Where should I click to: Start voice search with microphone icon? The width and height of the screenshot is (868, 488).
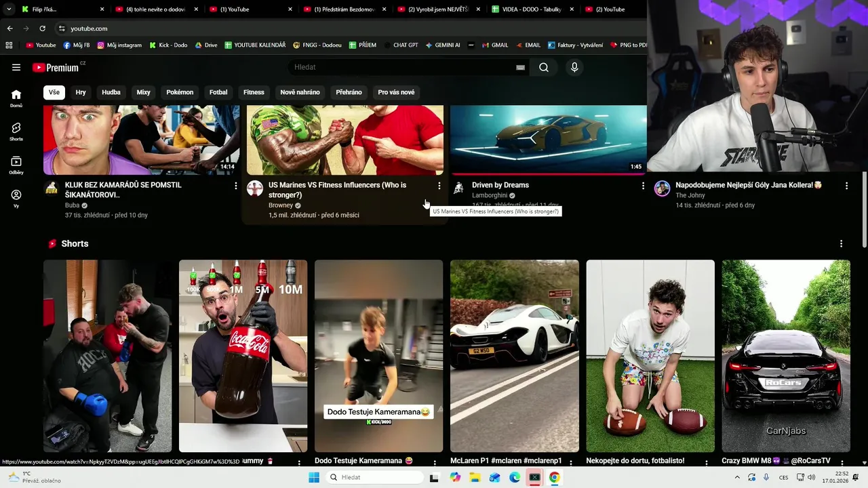coord(574,67)
